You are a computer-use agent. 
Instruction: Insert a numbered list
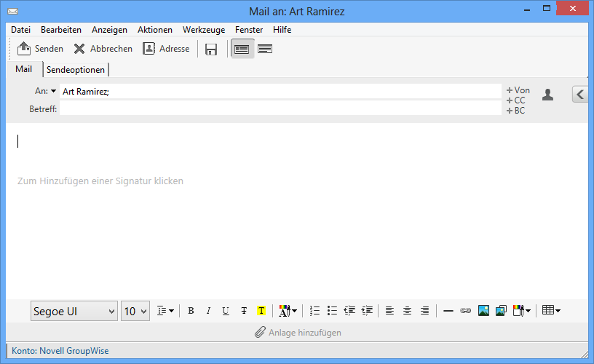pos(314,311)
